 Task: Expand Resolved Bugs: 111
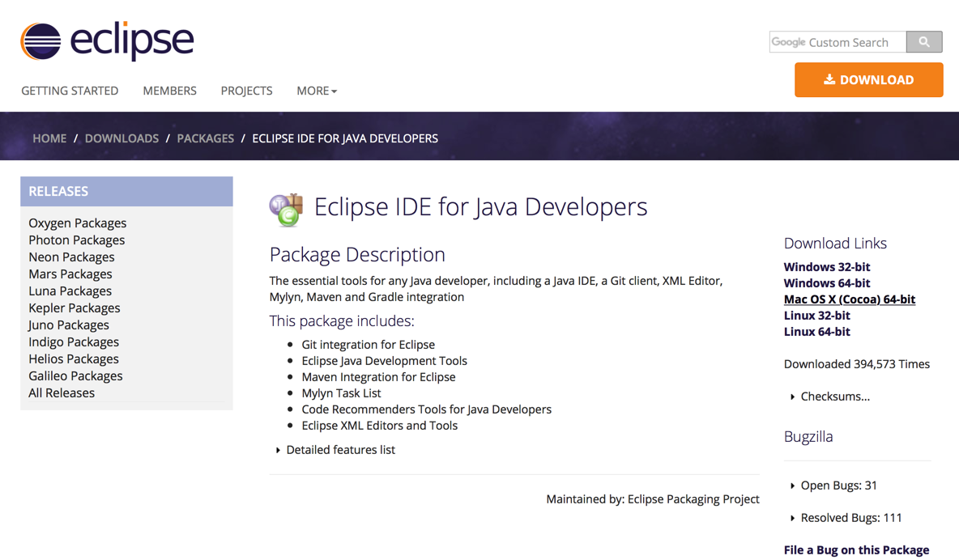click(x=850, y=518)
